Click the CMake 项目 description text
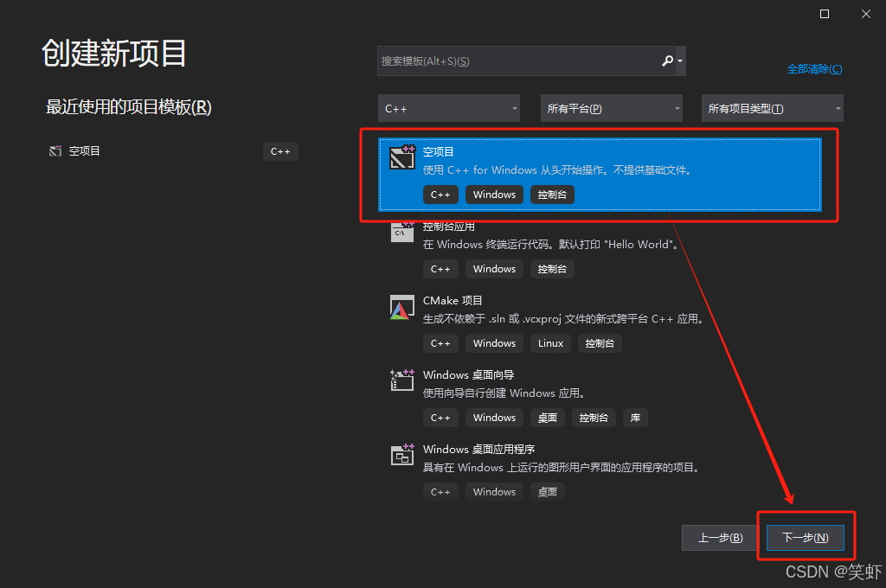 (564, 319)
